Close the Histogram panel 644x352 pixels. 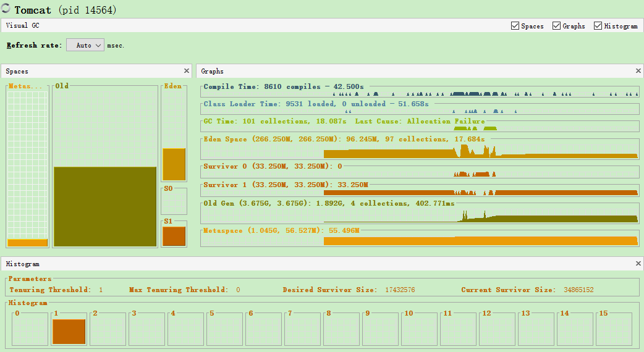pos(638,264)
